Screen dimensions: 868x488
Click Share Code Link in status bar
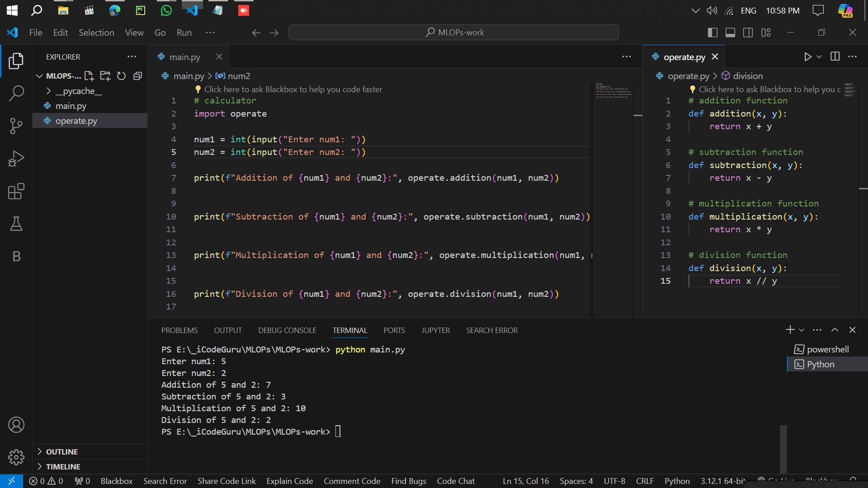[226, 481]
